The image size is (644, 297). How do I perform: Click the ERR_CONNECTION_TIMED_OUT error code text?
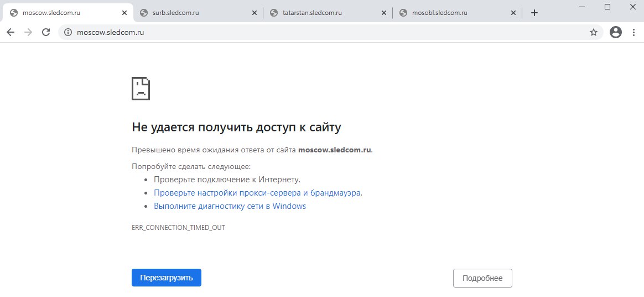click(178, 228)
